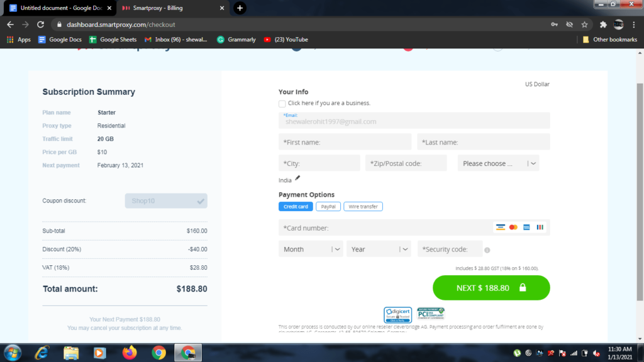Close the Untitled document tab

(x=109, y=8)
